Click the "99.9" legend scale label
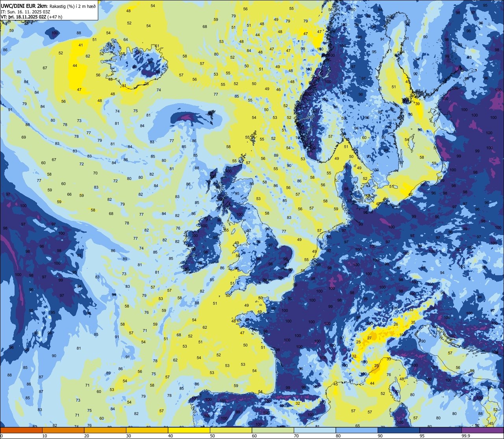 [465, 436]
